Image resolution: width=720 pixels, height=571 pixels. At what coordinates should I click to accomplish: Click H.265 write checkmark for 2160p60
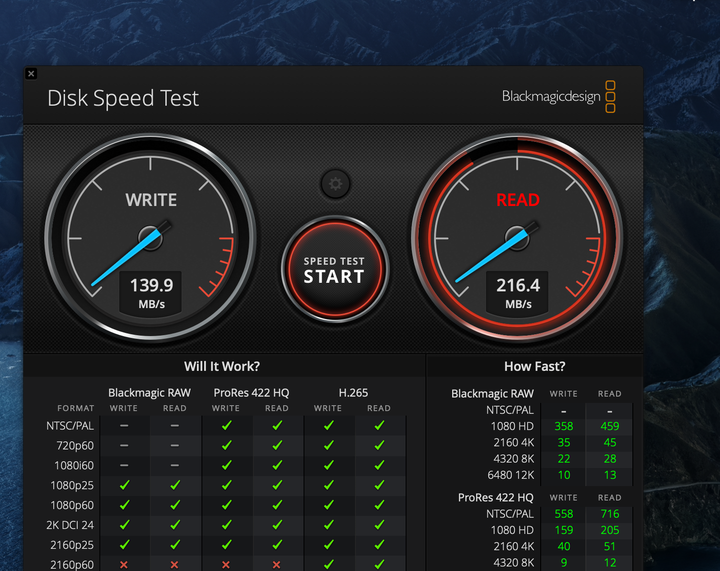[328, 565]
